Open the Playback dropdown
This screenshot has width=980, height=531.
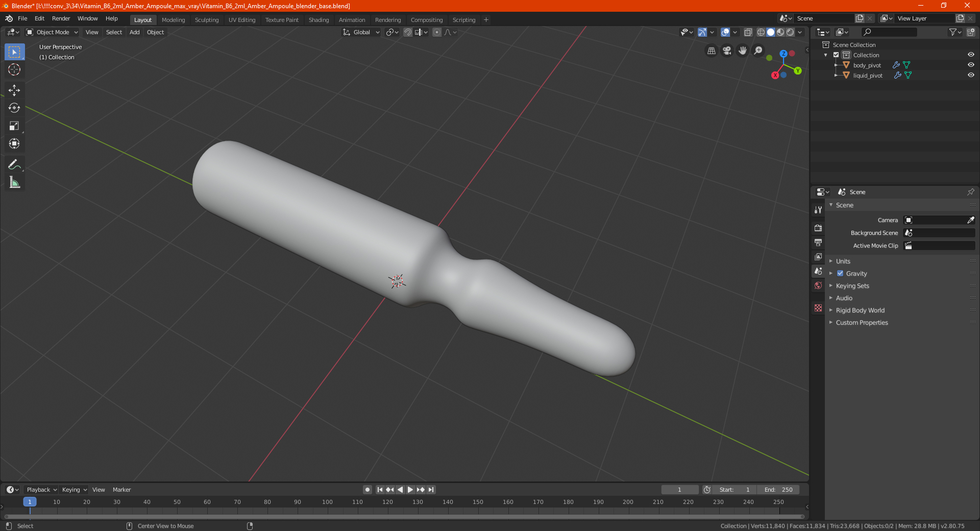click(42, 490)
